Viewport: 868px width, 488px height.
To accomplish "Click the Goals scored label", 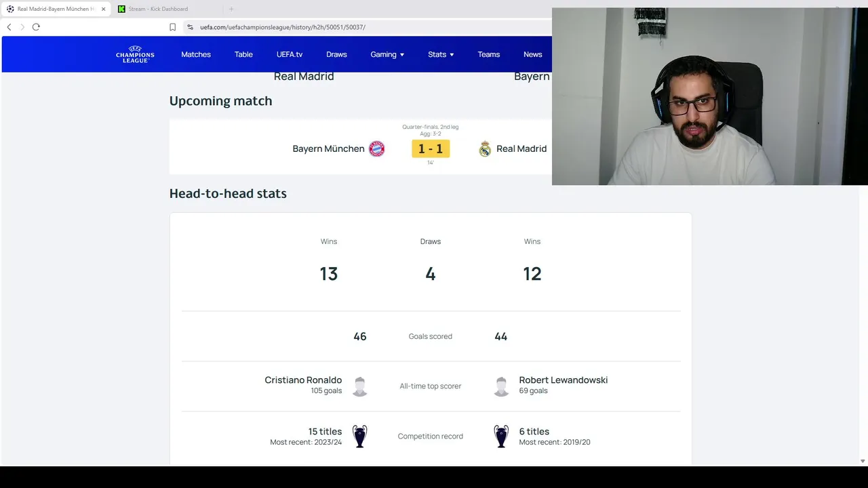I will point(431,337).
